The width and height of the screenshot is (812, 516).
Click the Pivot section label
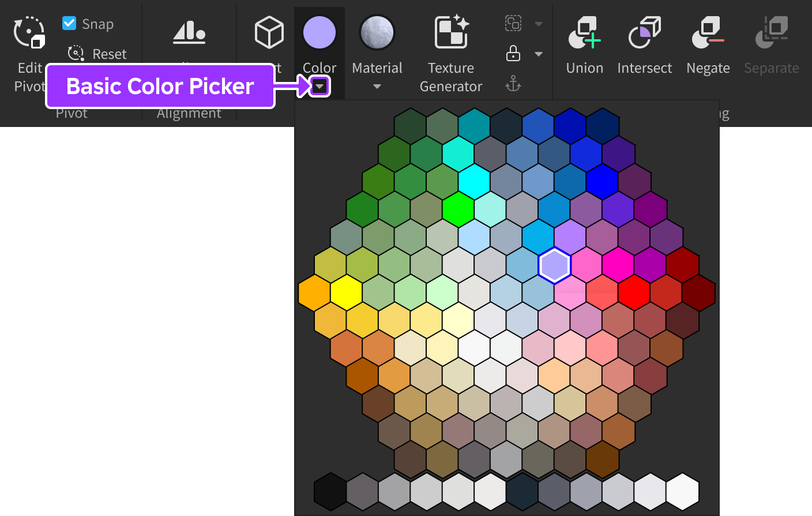pyautogui.click(x=71, y=113)
